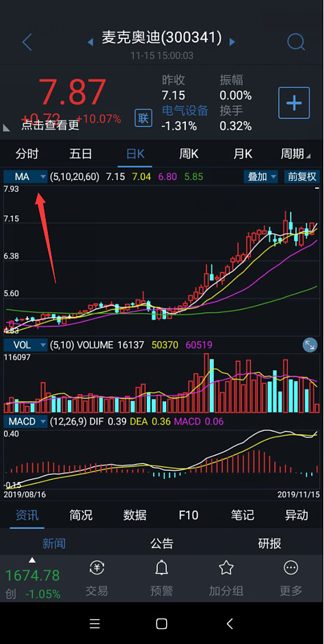The width and height of the screenshot is (324, 644).
Task: Tap the 2019/08/16 start date label
Action: [x=25, y=494]
